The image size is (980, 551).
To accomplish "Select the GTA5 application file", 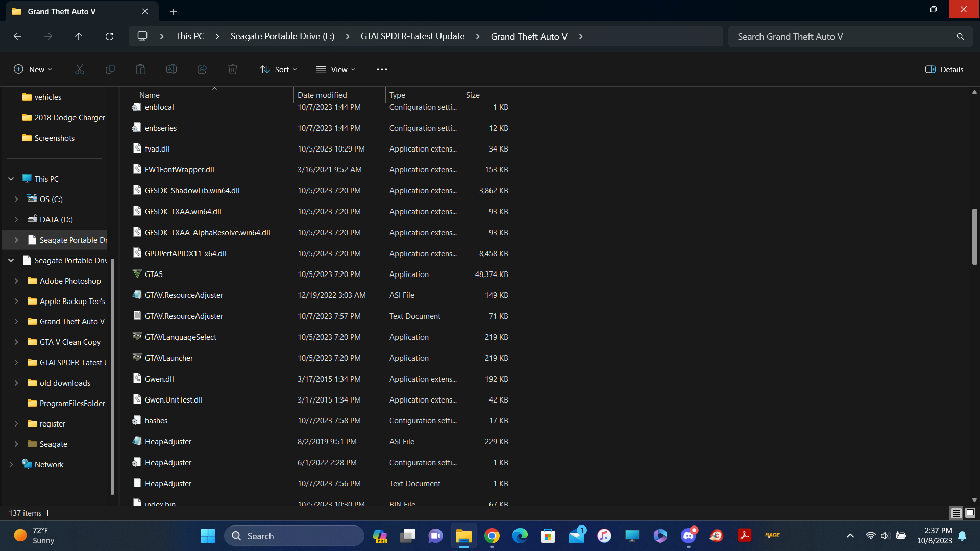I will click(154, 274).
